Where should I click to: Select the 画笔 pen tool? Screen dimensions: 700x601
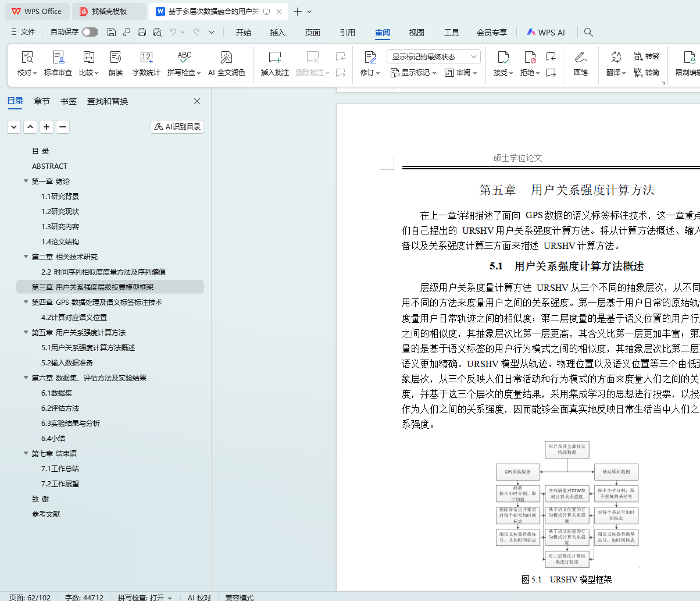pos(580,58)
